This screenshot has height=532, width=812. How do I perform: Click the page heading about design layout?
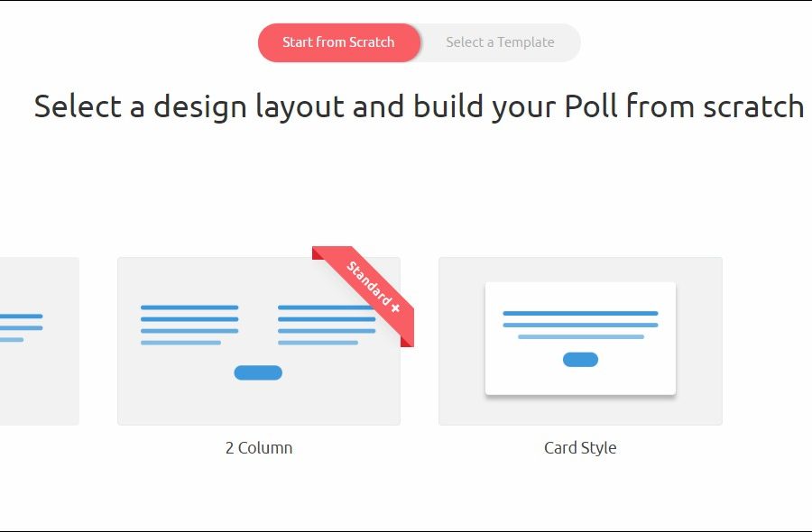pos(419,106)
